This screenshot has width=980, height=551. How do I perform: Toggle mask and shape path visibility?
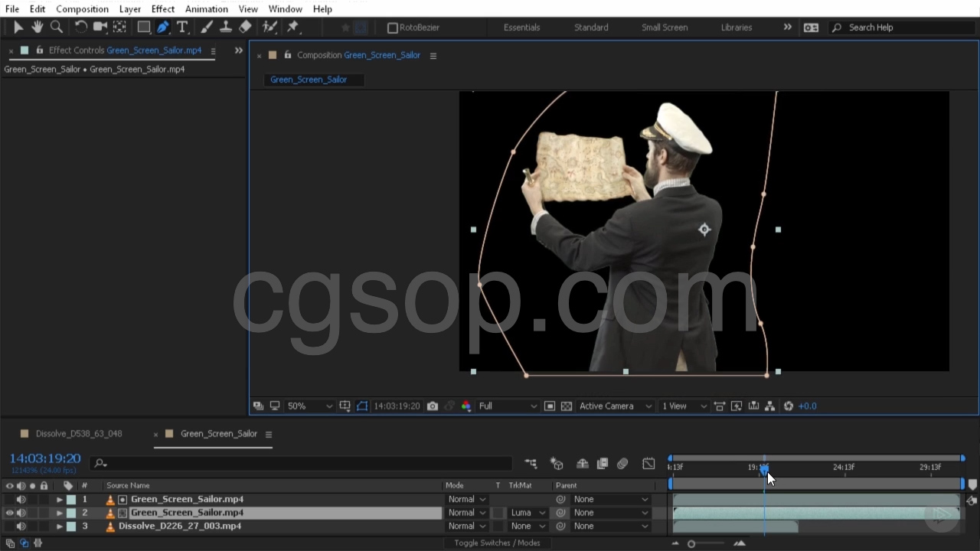point(362,406)
